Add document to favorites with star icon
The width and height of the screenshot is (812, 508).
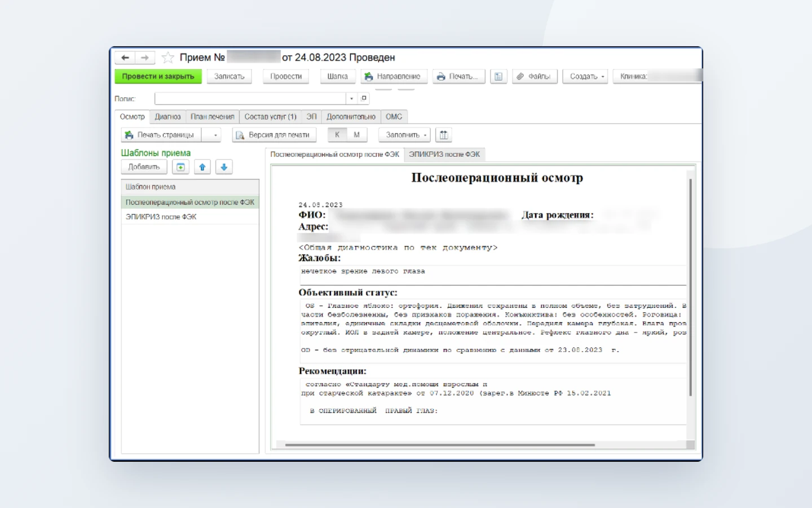[167, 58]
